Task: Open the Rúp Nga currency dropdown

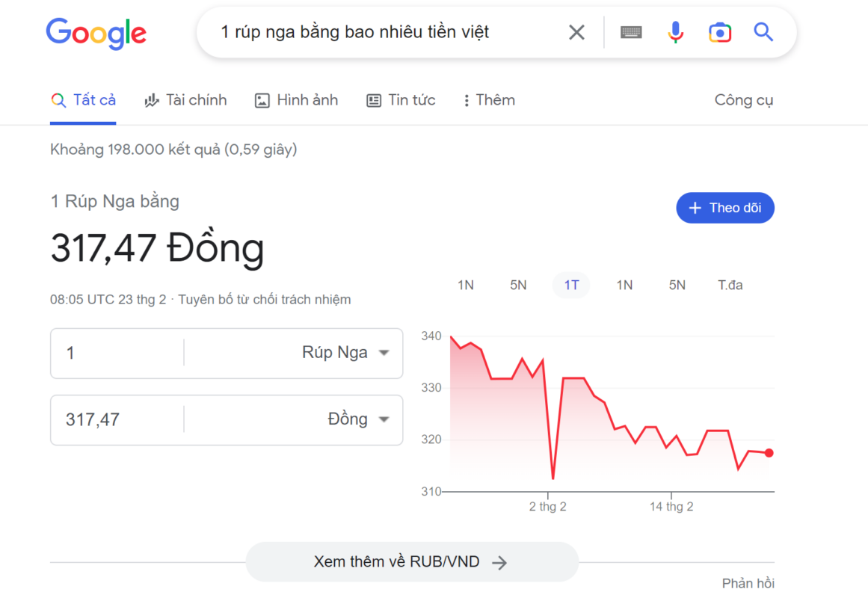Action: (344, 352)
